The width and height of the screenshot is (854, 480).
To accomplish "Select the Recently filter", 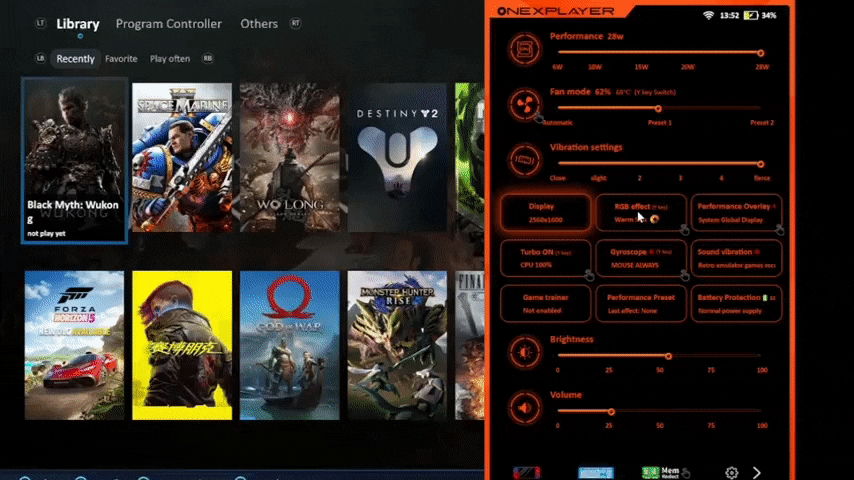I will (x=75, y=59).
